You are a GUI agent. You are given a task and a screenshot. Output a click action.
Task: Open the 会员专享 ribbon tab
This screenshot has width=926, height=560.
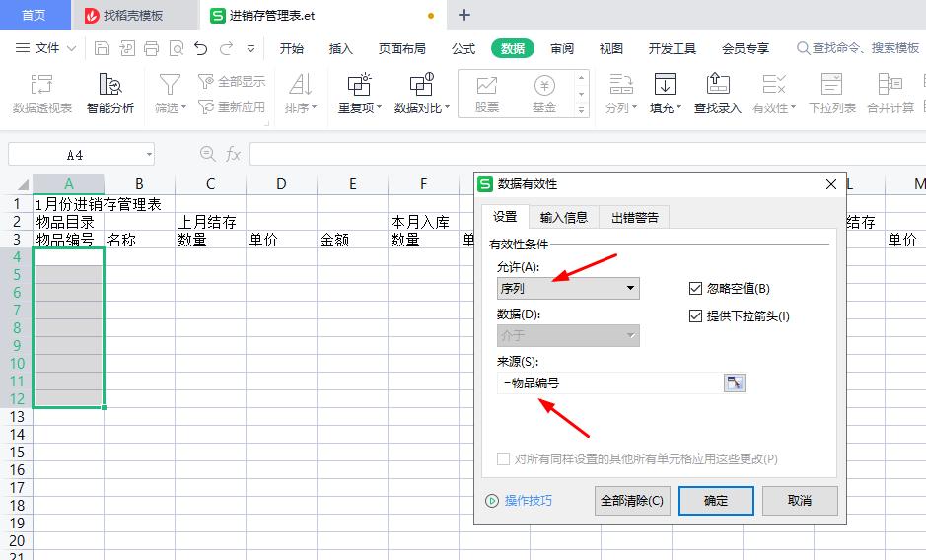(746, 48)
